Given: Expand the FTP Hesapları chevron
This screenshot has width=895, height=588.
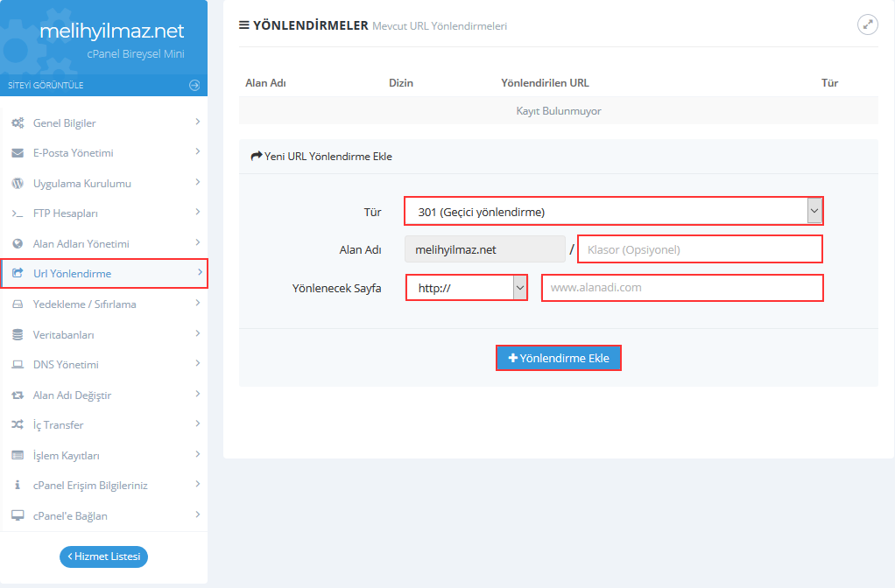Looking at the screenshot, I should [x=198, y=213].
